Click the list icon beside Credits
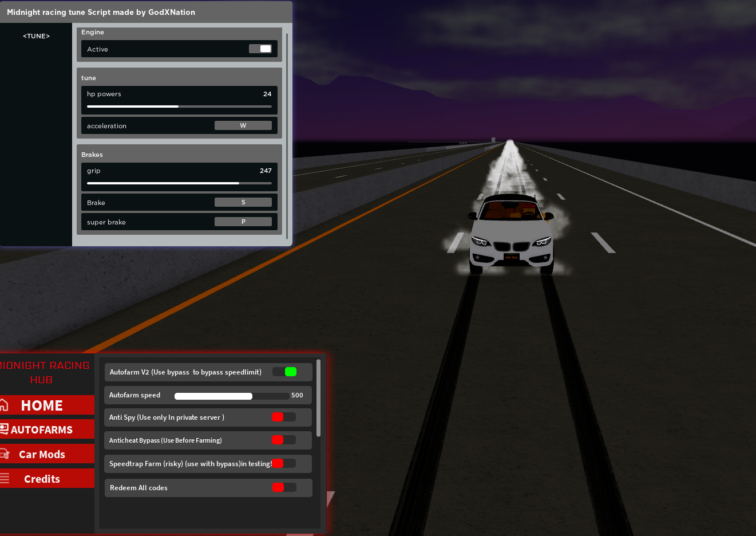The width and height of the screenshot is (756, 536). point(5,478)
